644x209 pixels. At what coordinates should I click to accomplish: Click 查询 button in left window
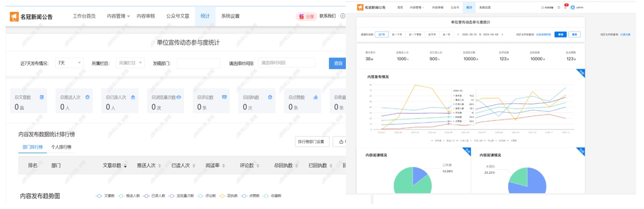point(337,63)
